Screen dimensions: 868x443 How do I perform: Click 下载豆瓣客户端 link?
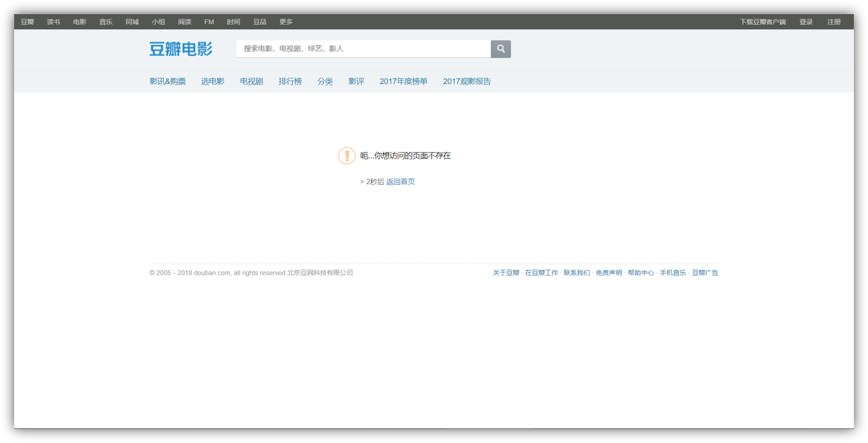[x=763, y=22]
